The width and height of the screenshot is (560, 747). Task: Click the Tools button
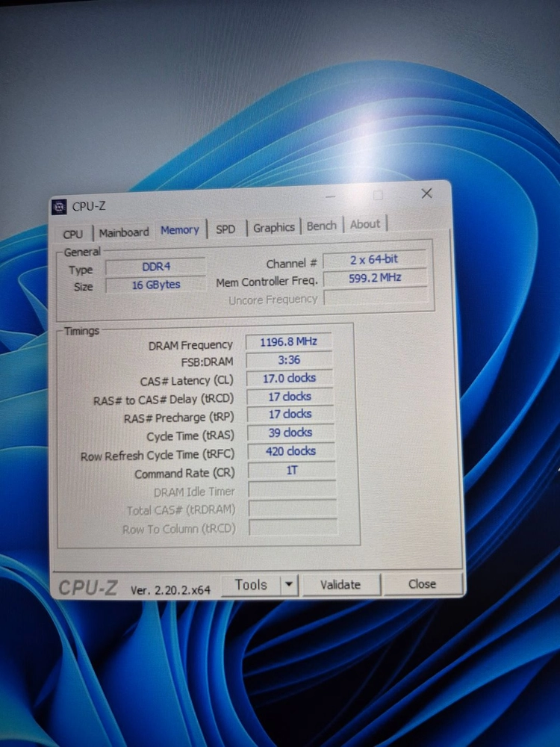click(x=251, y=585)
